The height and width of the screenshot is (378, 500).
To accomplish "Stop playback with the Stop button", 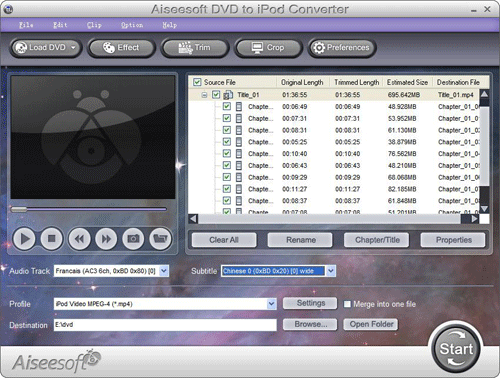I will coord(51,239).
